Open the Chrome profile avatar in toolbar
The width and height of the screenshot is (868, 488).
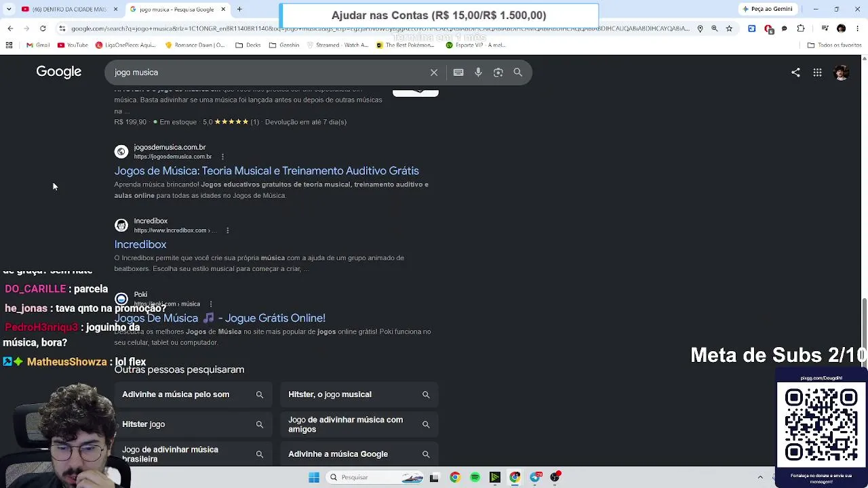click(x=841, y=28)
